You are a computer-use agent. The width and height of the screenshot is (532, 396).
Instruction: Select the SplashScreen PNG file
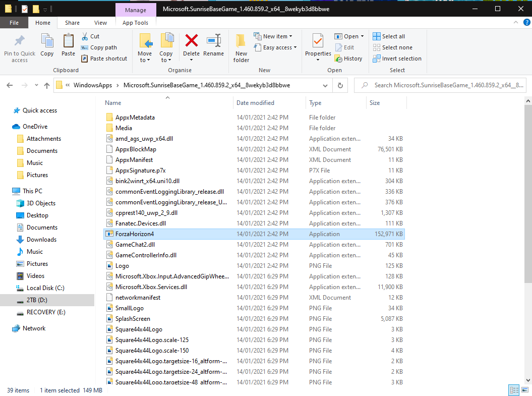(254, 319)
